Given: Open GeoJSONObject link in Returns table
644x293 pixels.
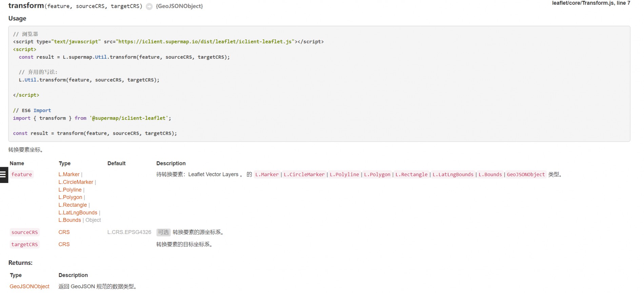Looking at the screenshot, I should (29, 287).
